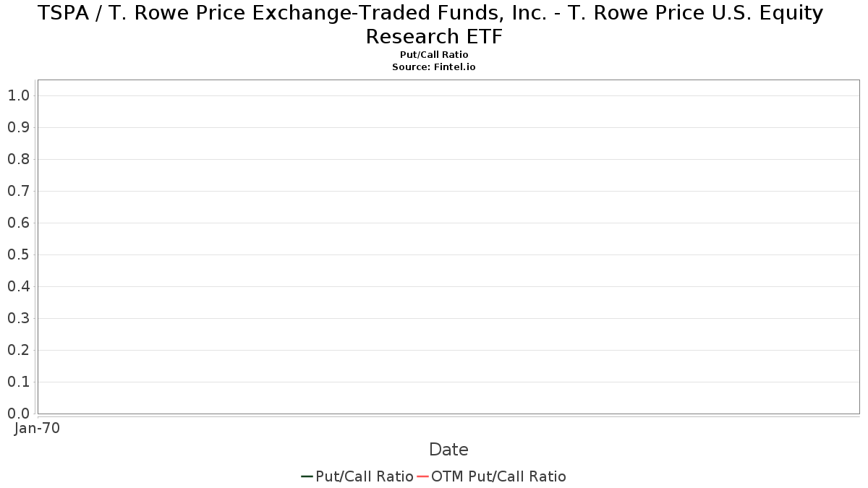Click the Research ETF title line
Image resolution: width=868 pixels, height=488 pixels.
434,36
